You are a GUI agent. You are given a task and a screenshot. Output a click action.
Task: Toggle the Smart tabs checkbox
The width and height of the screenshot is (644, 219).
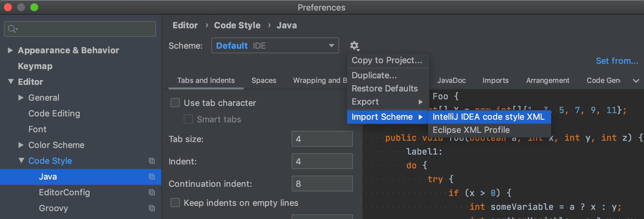[188, 119]
